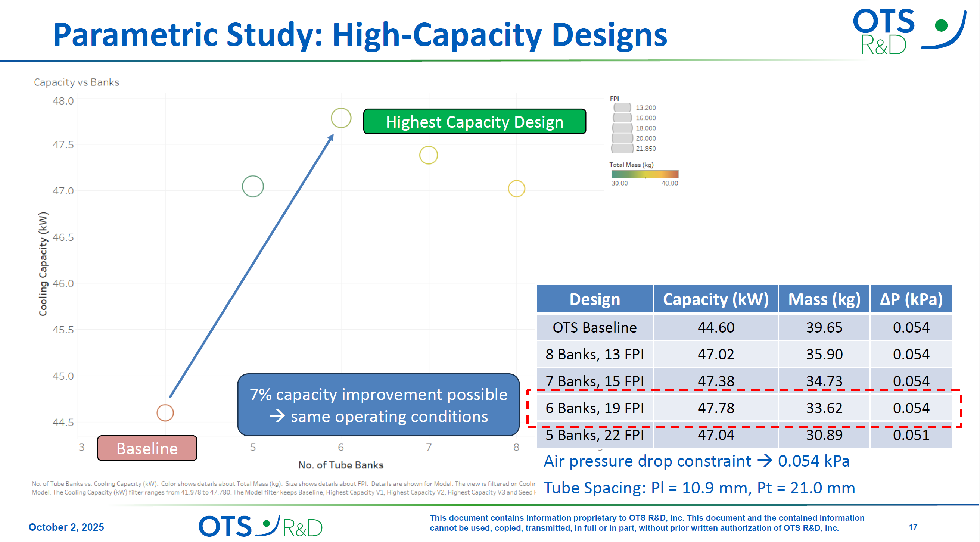Click the Capacity (kW) column header
The height and width of the screenshot is (542, 980).
[x=715, y=299]
